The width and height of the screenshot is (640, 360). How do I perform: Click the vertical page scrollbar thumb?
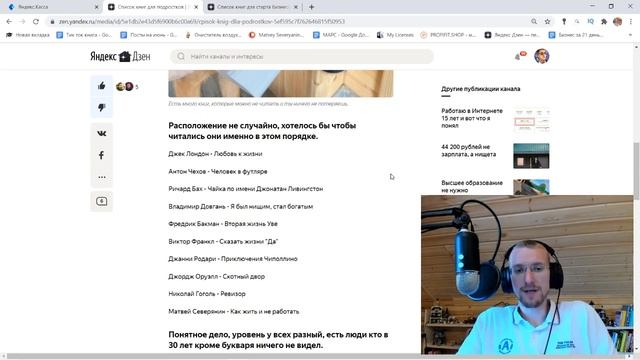[636, 171]
